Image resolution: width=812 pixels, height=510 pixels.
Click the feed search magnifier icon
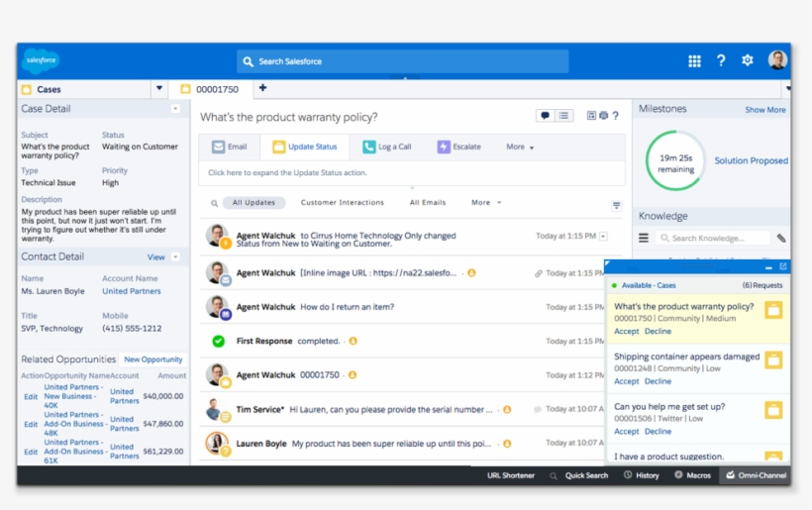[214, 203]
